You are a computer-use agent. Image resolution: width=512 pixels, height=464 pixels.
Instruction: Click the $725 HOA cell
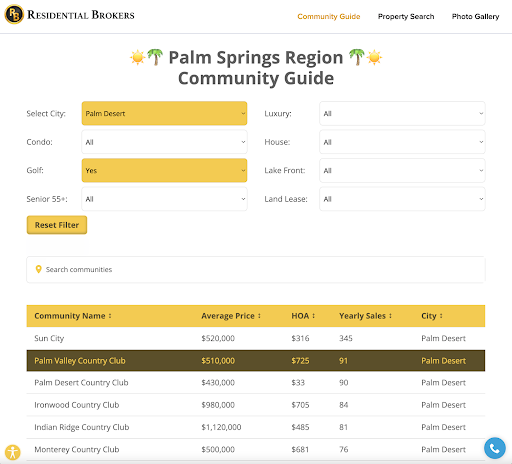click(x=300, y=361)
